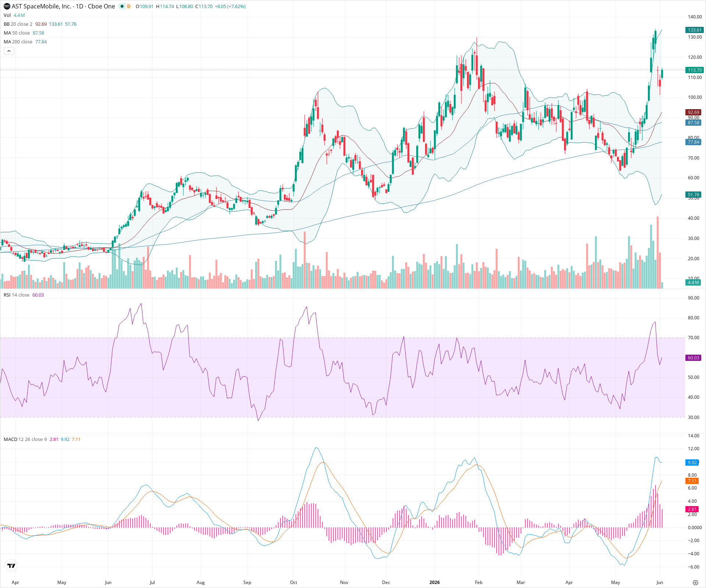The image size is (706, 588).
Task: Open chart settings gear on time axis
Action: coord(695,582)
